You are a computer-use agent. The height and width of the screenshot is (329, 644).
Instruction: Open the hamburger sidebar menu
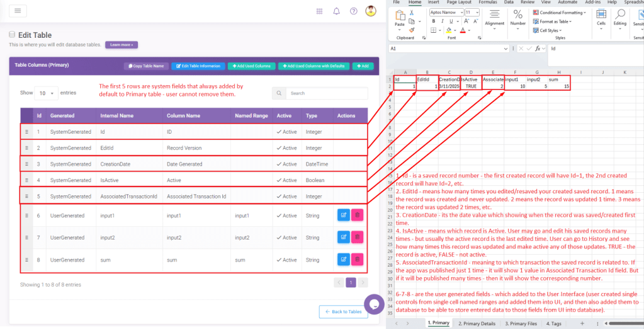pyautogui.click(x=16, y=11)
